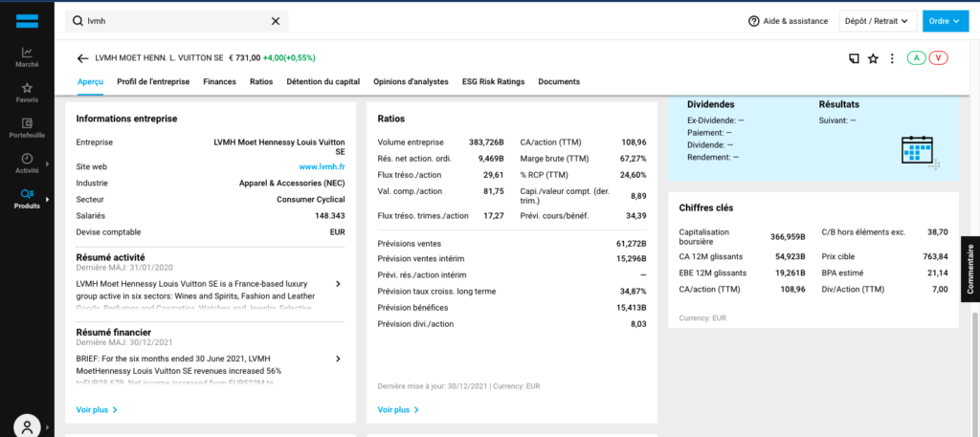Screen dimensions: 980x437
Task: Click the green A buy button
Action: pos(916,58)
